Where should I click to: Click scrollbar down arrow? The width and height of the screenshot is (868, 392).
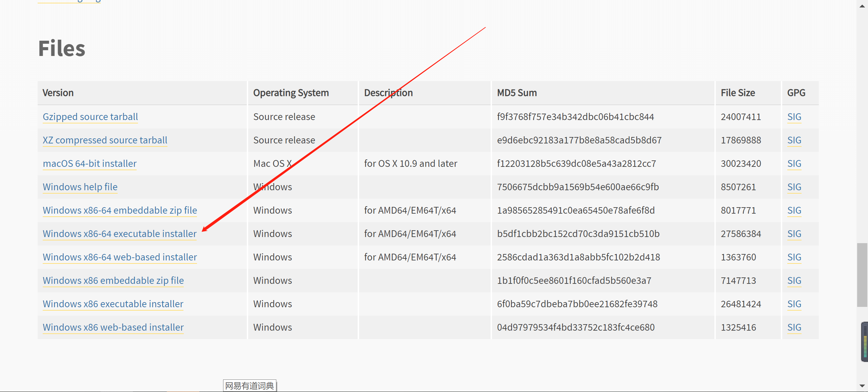coord(862,386)
